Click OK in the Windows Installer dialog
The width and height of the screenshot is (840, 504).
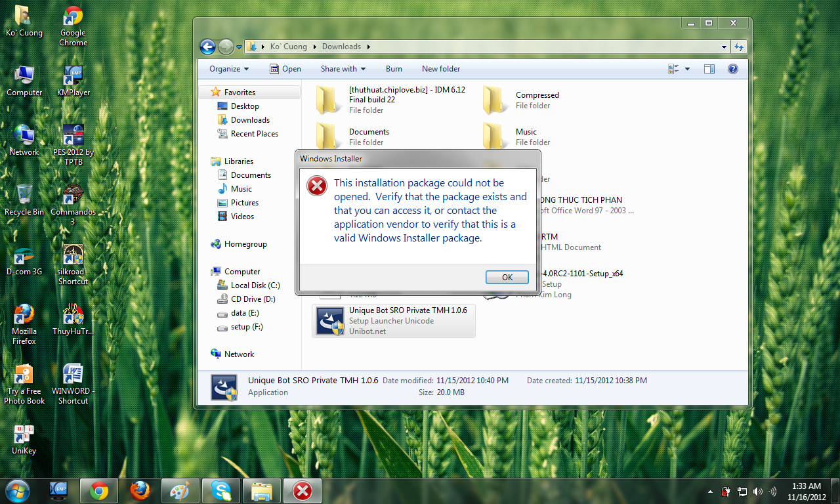507,277
